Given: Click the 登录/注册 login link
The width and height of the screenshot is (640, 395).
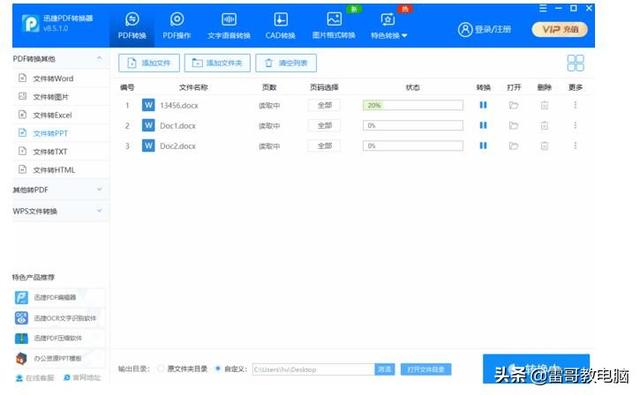Looking at the screenshot, I should [x=484, y=29].
